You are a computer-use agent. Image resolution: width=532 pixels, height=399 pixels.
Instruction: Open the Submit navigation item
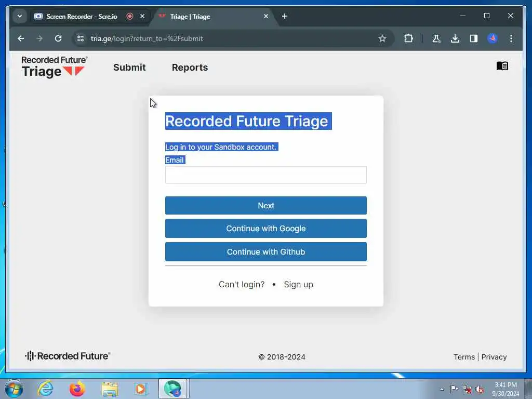click(129, 68)
